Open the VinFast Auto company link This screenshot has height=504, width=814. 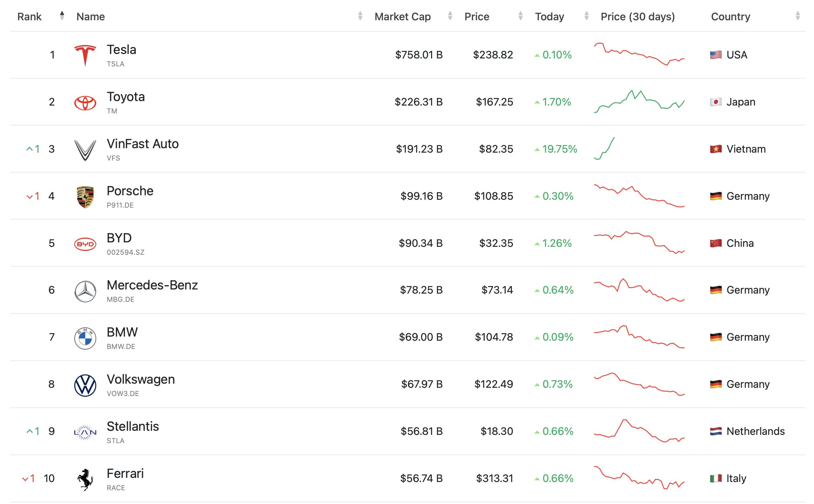coord(143,144)
